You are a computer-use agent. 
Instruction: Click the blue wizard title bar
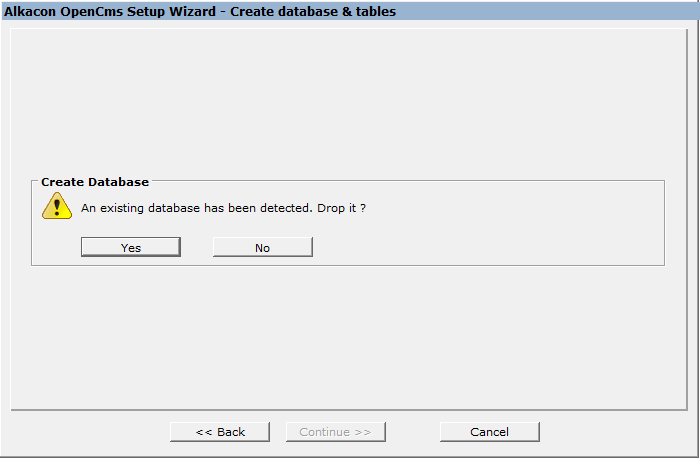[550, 11]
